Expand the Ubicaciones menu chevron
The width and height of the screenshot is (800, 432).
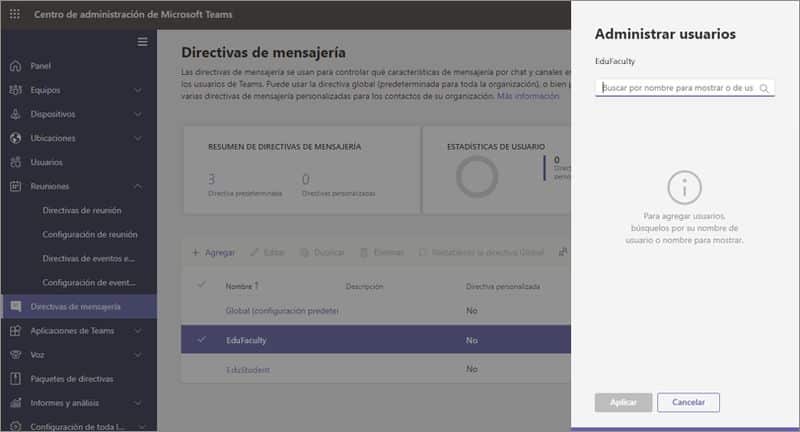(138, 138)
